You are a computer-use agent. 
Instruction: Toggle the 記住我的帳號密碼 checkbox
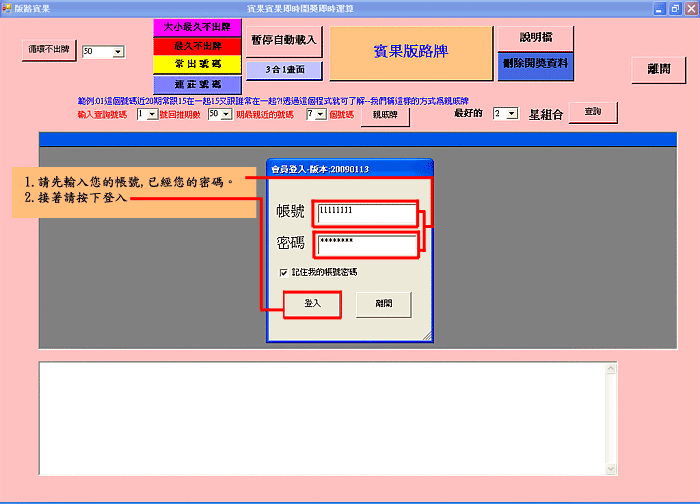[285, 271]
